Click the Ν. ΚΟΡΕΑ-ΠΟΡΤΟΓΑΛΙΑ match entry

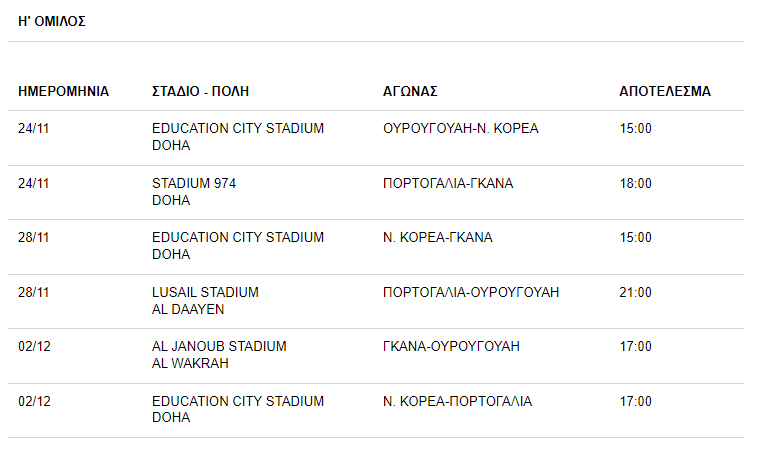457,401
